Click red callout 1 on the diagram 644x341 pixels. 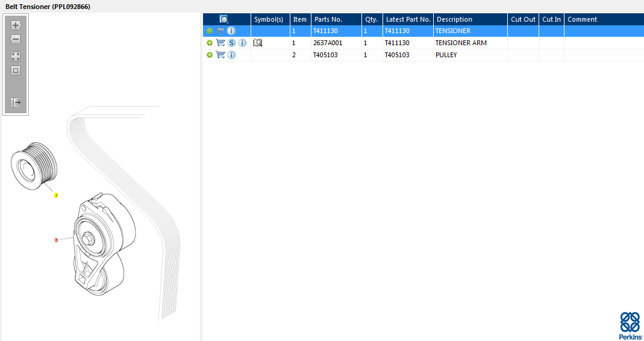[x=56, y=240]
